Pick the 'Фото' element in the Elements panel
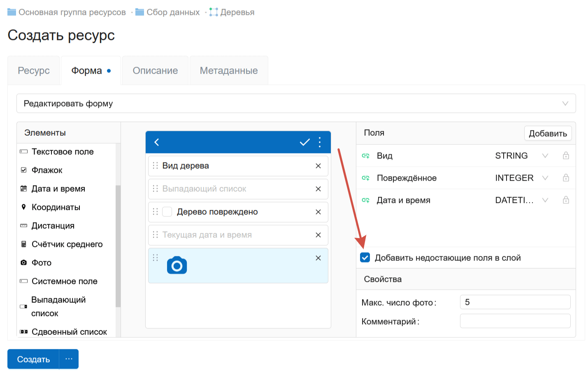Screen dimensions: 588x376 click(41, 263)
